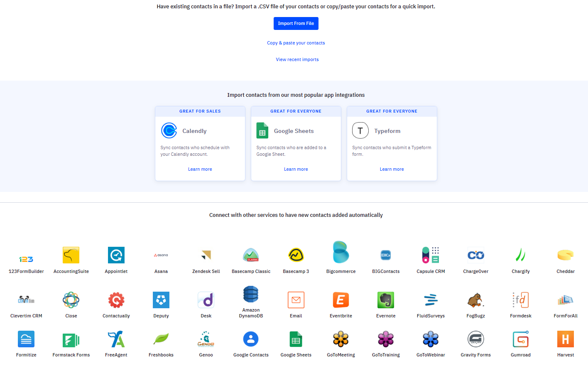Open Learn more under Google Sheets card
This screenshot has height=366, width=588.
pos(296,169)
